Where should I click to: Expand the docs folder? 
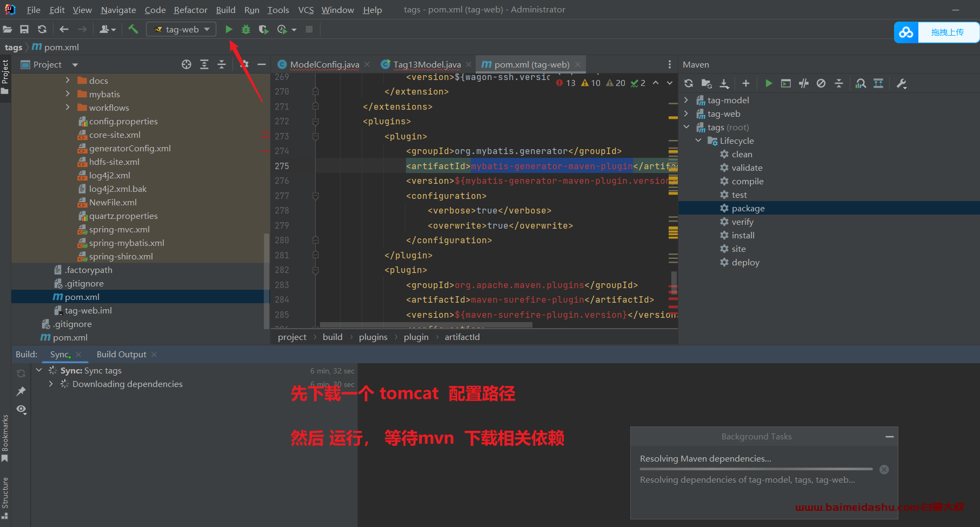pyautogui.click(x=68, y=80)
